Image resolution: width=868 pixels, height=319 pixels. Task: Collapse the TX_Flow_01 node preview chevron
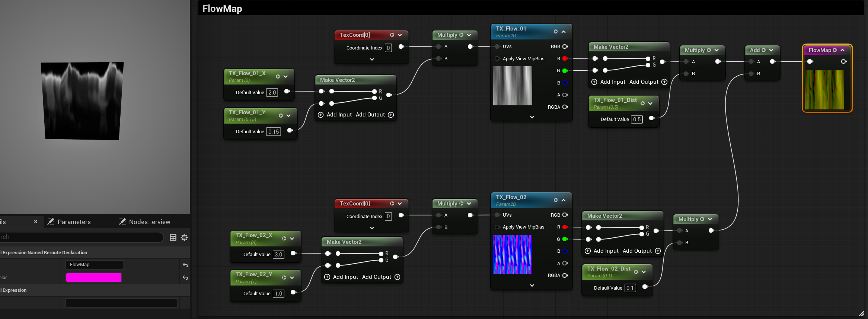pos(564,32)
